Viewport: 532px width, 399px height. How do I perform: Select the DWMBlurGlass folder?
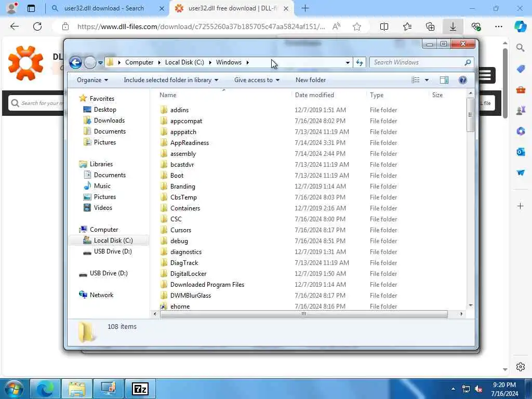(190, 295)
